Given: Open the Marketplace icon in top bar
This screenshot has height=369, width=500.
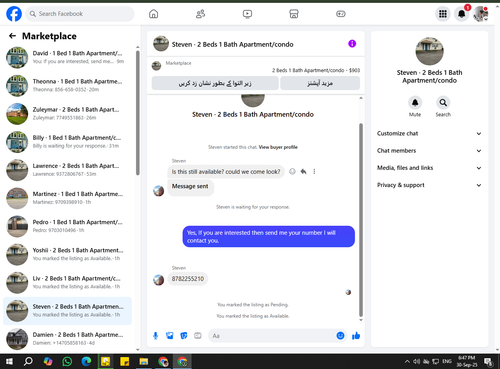Looking at the screenshot, I should click(x=294, y=14).
